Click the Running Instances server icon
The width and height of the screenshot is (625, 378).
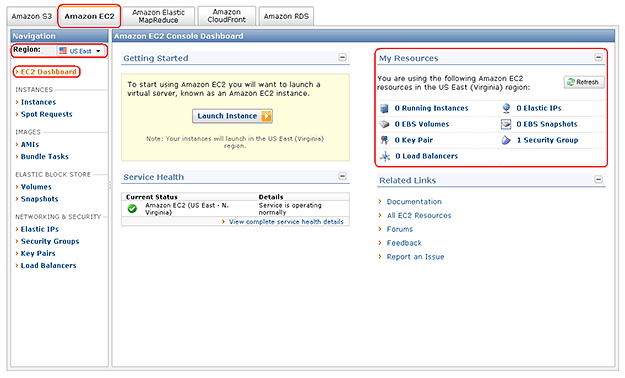tap(384, 108)
